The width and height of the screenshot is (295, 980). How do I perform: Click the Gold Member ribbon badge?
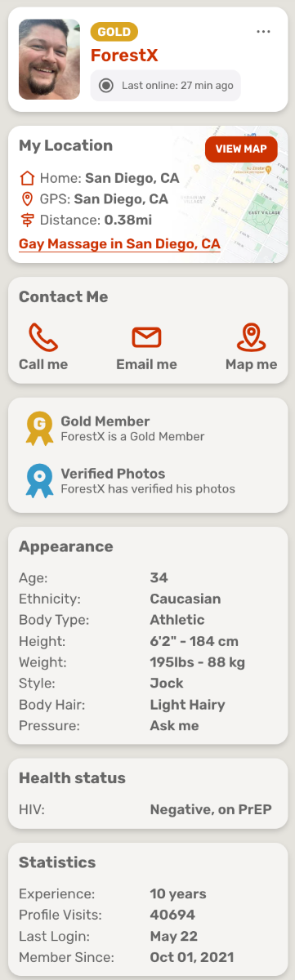pyautogui.click(x=39, y=428)
